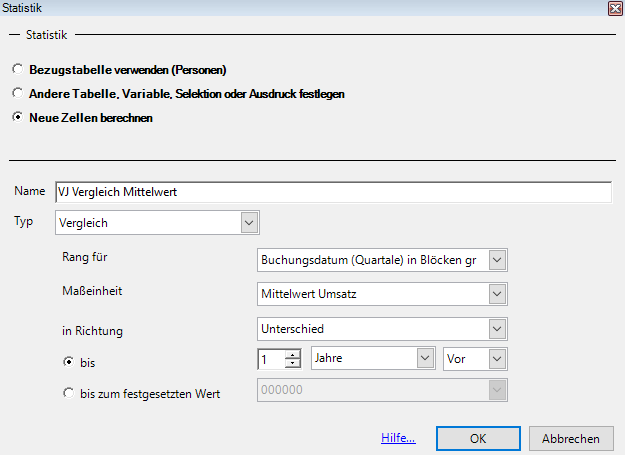The height and width of the screenshot is (455, 625).
Task: Open the Rang für dropdown
Action: 382,260
